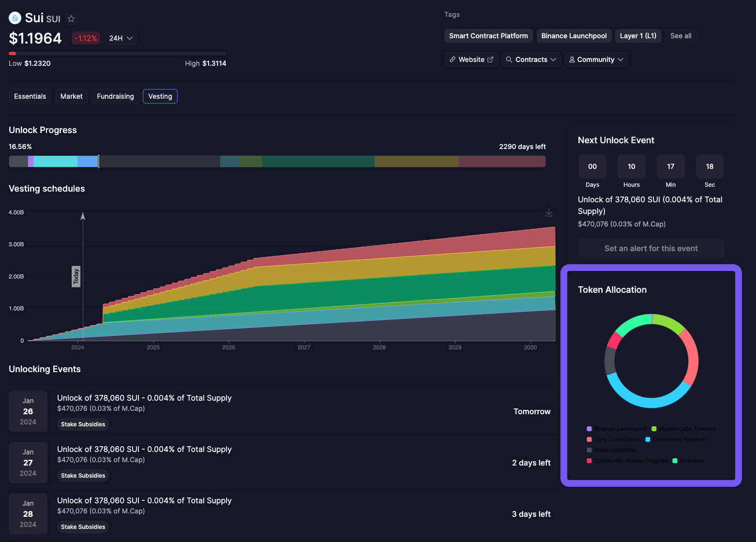This screenshot has height=542, width=756.
Task: Click the '2290 days left' text
Action: pos(522,147)
